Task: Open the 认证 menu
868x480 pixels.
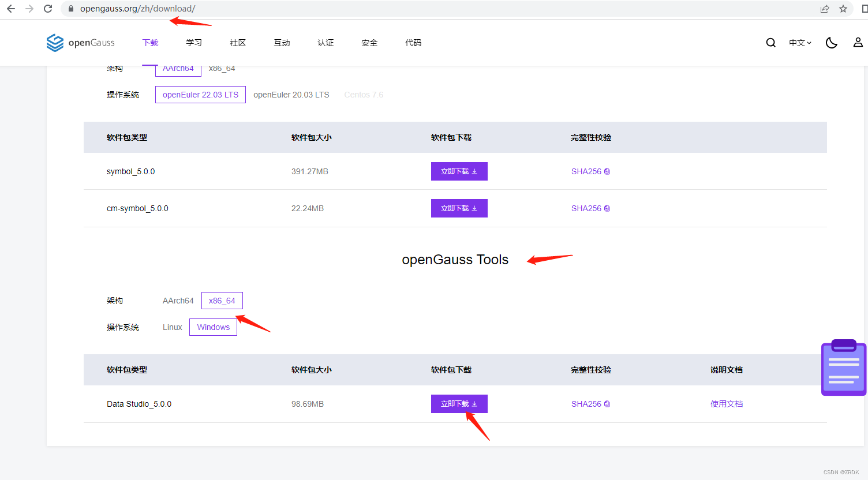Action: click(x=325, y=43)
